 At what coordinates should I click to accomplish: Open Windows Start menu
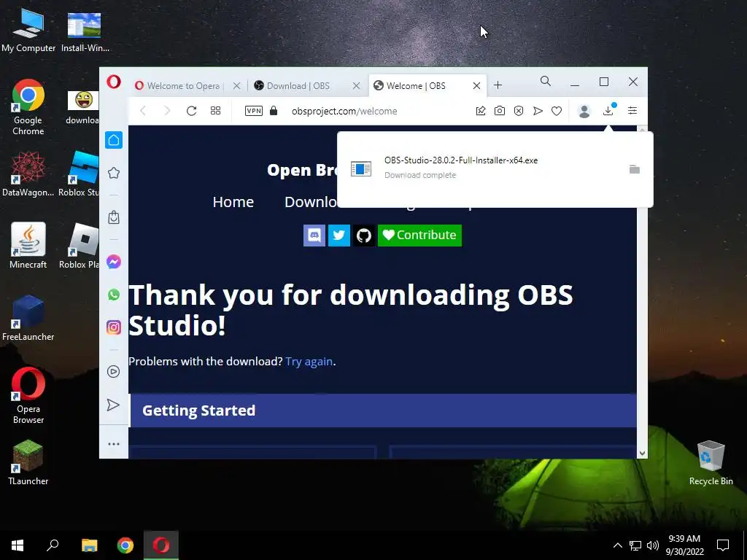point(18,545)
